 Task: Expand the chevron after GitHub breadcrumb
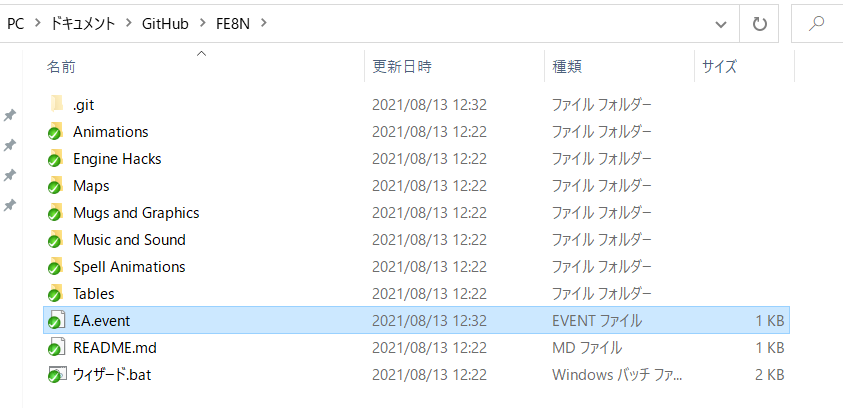coord(203,24)
